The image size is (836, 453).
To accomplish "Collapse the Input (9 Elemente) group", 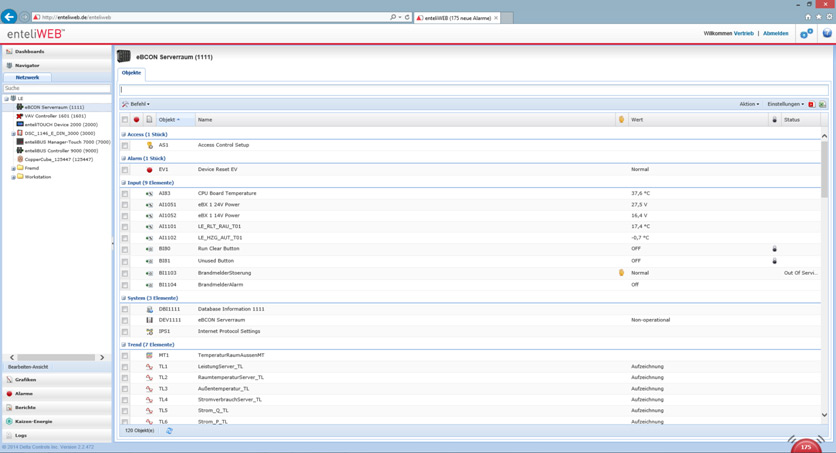I will 124,183.
